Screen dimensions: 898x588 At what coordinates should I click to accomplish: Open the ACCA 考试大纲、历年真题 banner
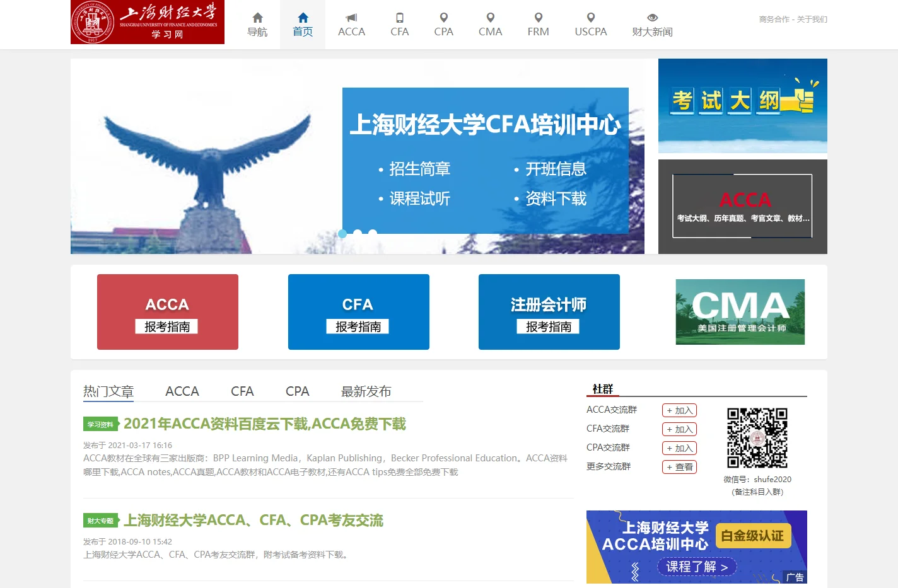[x=743, y=207]
